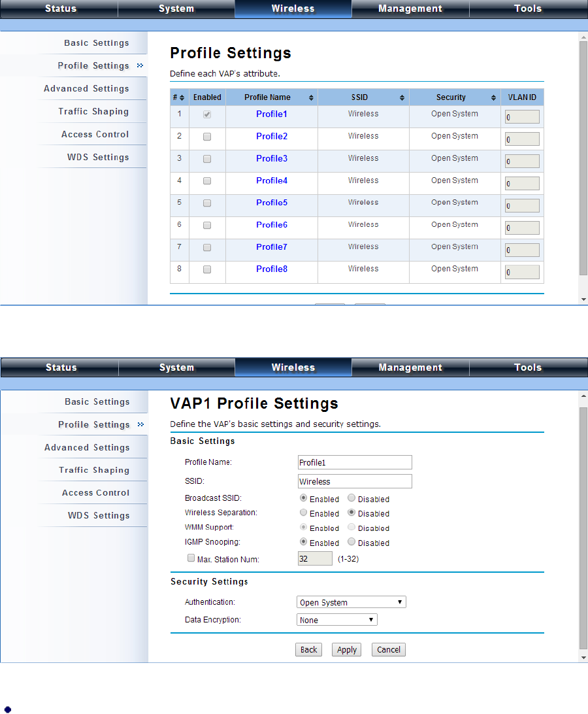
Task: Go to WDS Settings in lower sidebar
Action: click(99, 515)
